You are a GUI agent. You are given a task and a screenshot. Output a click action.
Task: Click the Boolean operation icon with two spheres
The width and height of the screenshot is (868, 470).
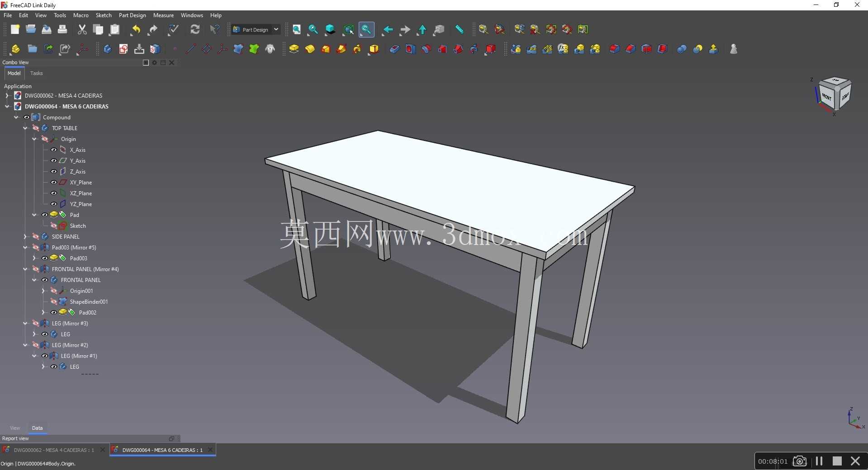[x=682, y=49]
